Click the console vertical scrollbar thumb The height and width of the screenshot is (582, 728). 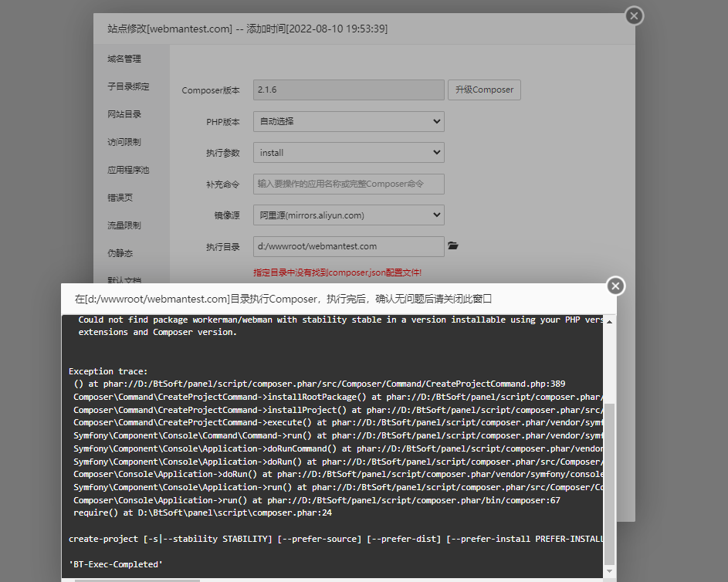[610, 484]
